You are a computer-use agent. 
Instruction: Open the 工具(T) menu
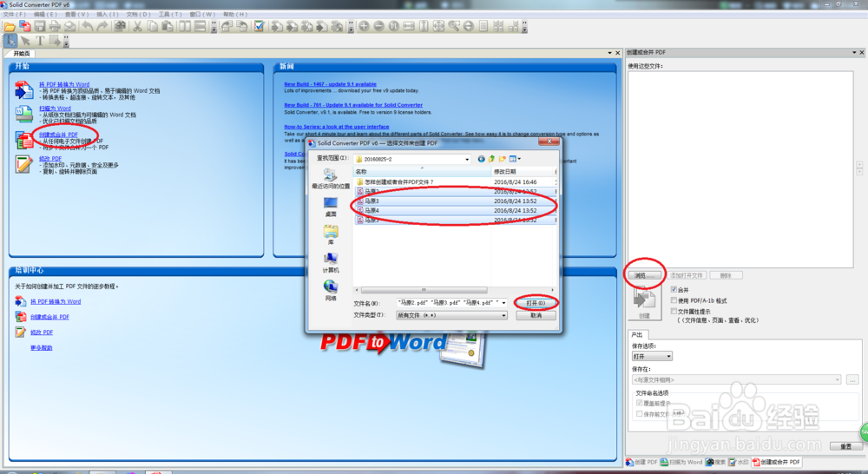[x=170, y=14]
